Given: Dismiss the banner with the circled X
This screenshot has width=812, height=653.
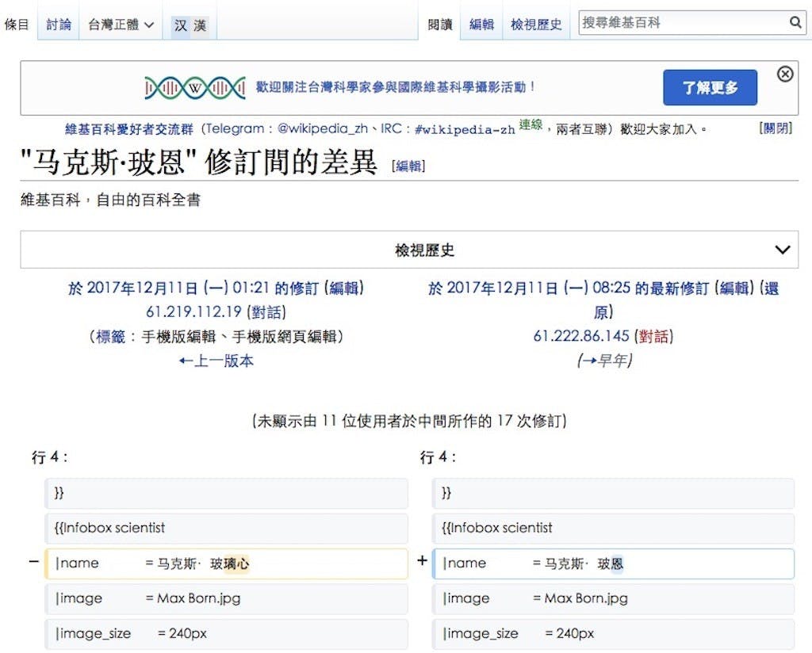Looking at the screenshot, I should coord(785,74).
